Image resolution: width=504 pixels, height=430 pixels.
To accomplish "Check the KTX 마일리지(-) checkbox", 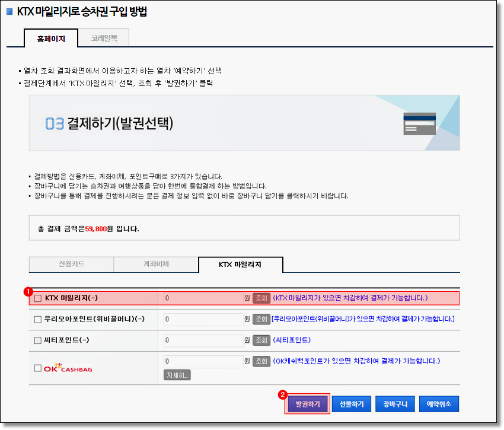I will tap(38, 298).
